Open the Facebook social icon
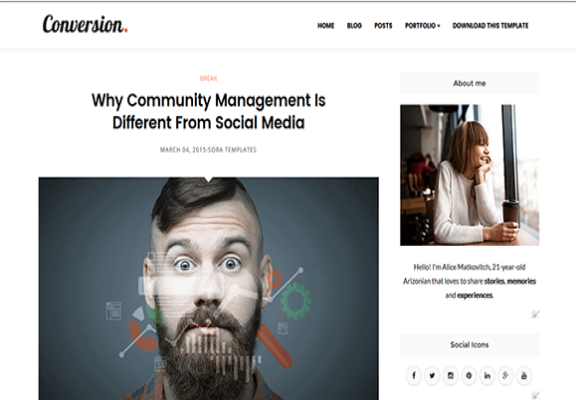Screen dimensions: 576x400 [x=414, y=375]
